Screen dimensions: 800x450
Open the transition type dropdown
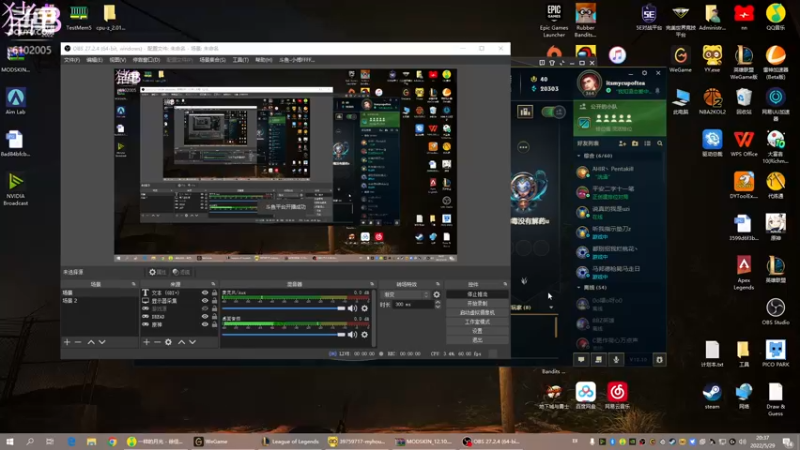tap(405, 294)
